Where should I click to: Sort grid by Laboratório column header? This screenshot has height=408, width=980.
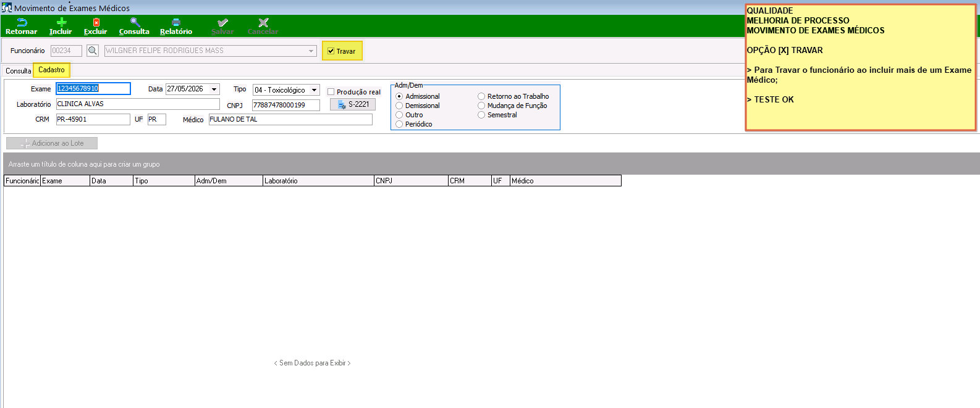[x=318, y=181]
